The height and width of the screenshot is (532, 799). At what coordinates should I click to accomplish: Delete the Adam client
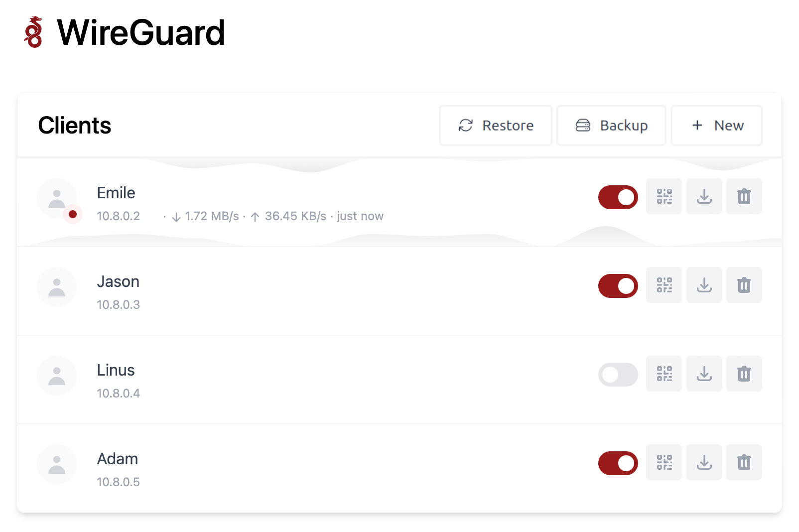click(744, 462)
